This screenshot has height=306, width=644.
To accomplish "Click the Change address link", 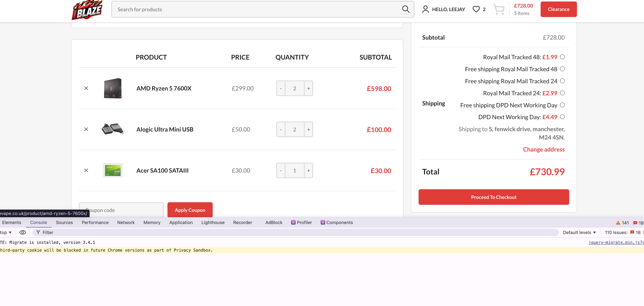I will [x=544, y=149].
